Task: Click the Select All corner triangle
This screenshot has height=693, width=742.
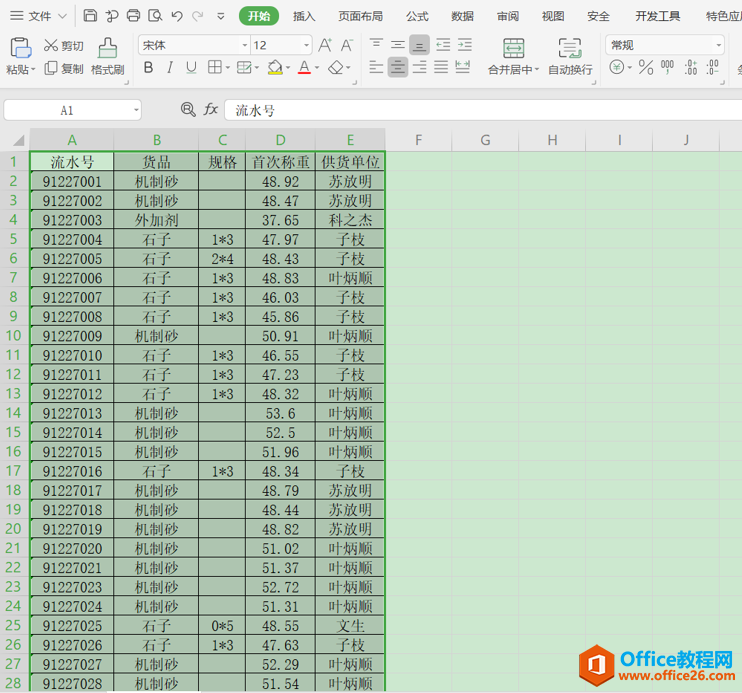Action: pyautogui.click(x=18, y=140)
